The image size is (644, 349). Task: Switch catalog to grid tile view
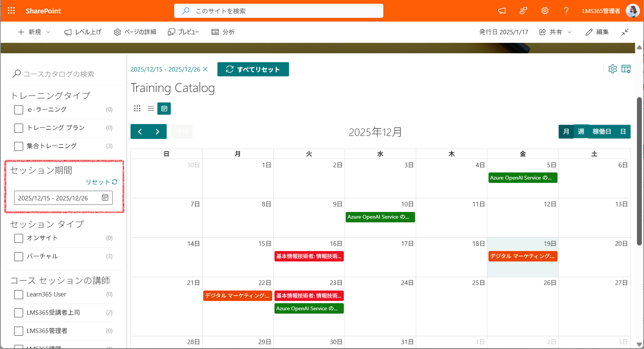coord(137,108)
